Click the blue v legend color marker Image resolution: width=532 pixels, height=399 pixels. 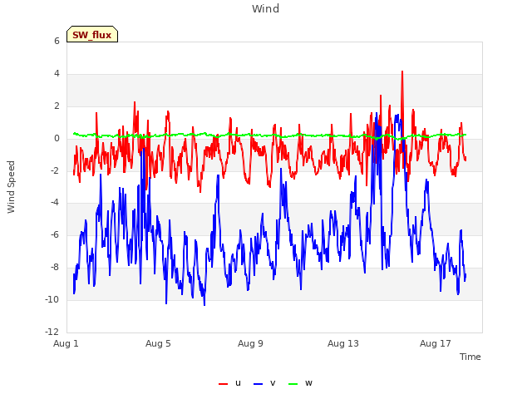click(258, 384)
